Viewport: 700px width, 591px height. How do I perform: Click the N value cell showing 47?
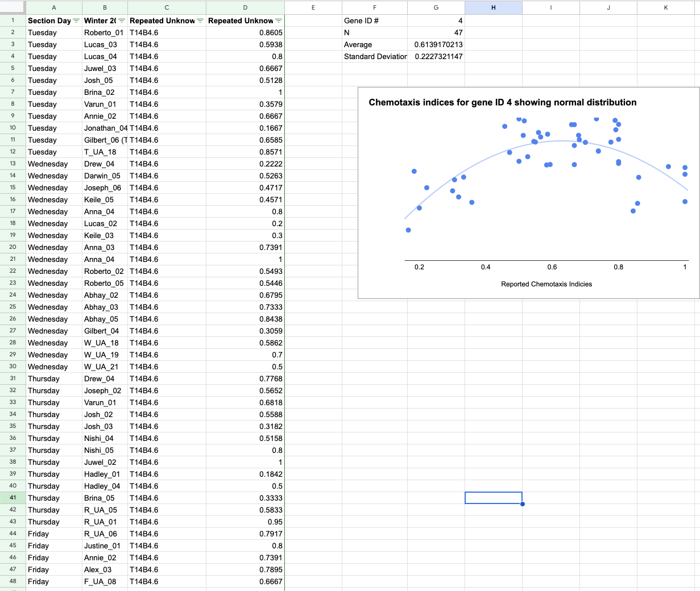tap(436, 32)
